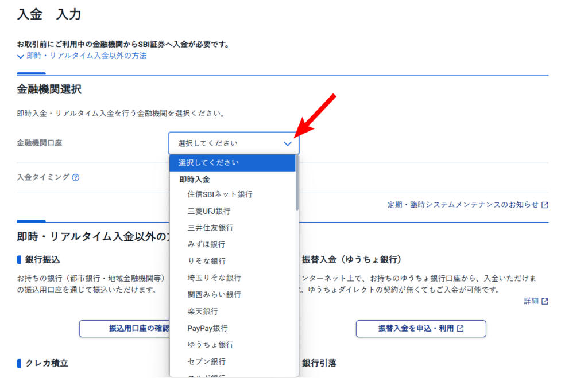
Task: Click the 銀行振込 heading text
Action: [x=42, y=260]
